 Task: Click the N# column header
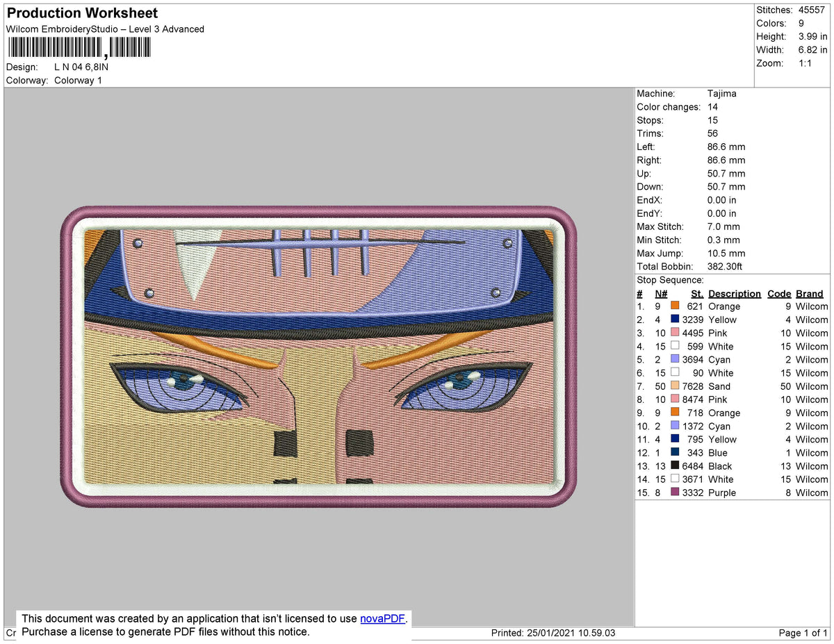click(x=661, y=294)
